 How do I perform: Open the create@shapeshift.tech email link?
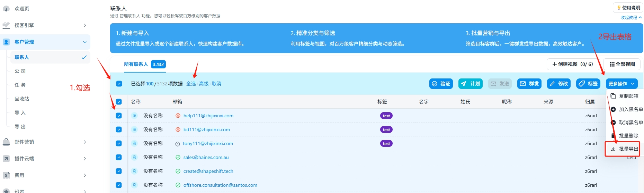(208, 171)
